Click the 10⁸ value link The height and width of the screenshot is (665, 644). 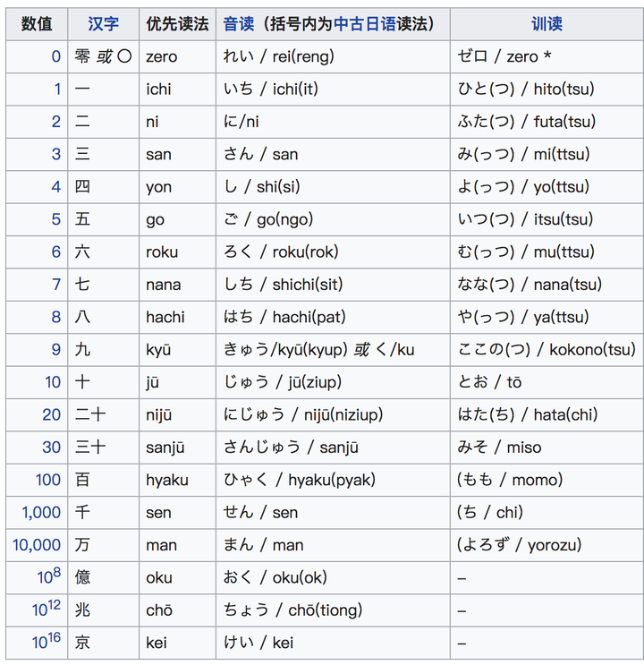click(49, 575)
